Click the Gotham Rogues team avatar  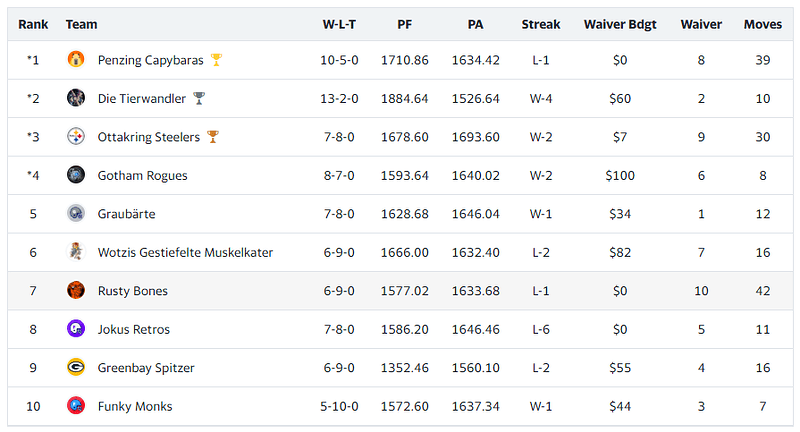(76, 175)
